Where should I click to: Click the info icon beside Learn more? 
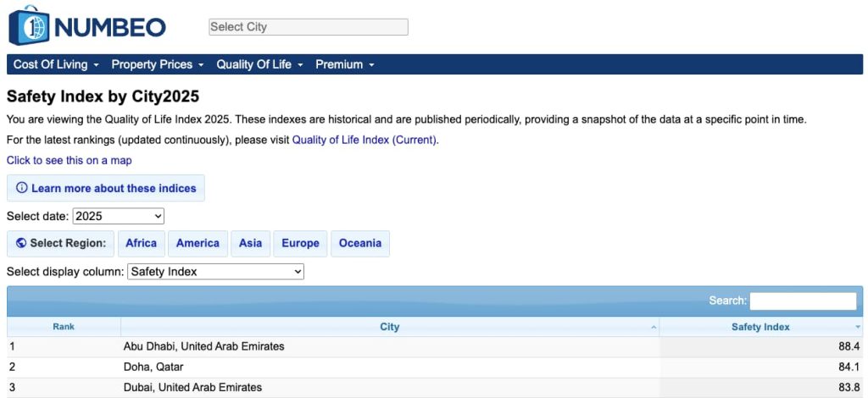(x=22, y=188)
